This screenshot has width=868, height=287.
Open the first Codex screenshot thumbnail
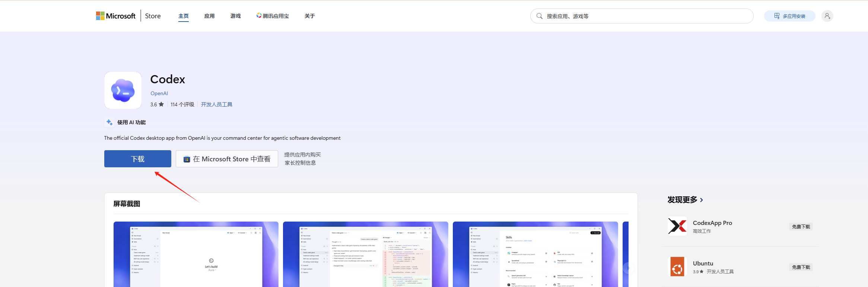tap(196, 254)
